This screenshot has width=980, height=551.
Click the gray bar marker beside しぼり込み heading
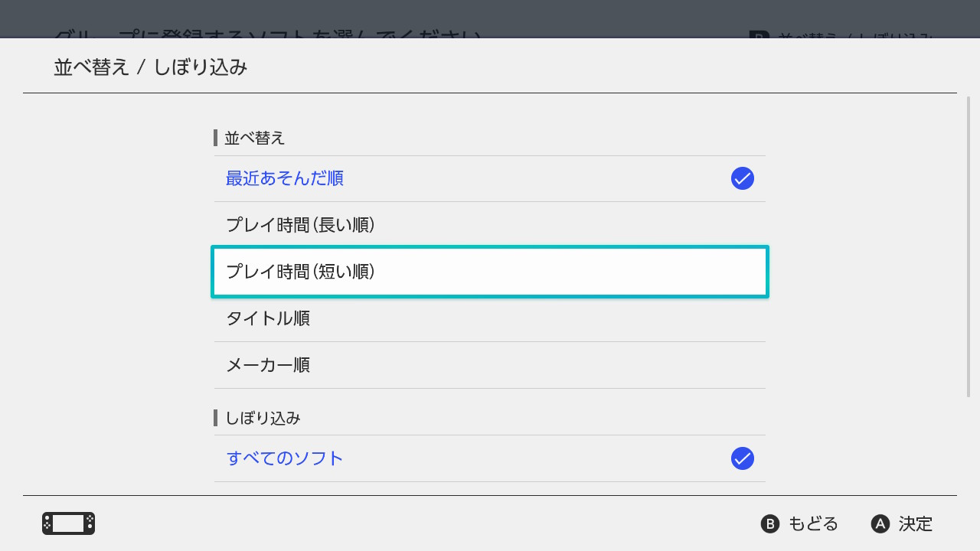tap(216, 418)
